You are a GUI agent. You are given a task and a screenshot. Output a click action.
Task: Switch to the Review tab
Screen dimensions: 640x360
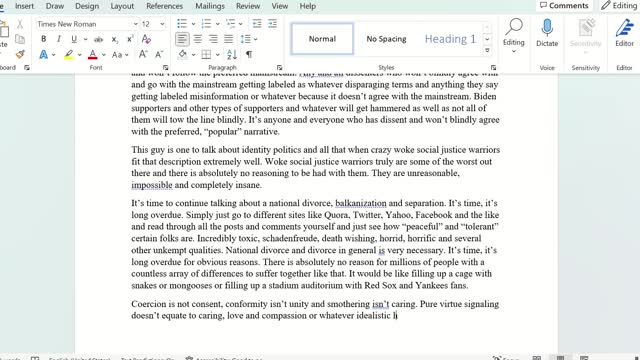point(248,6)
